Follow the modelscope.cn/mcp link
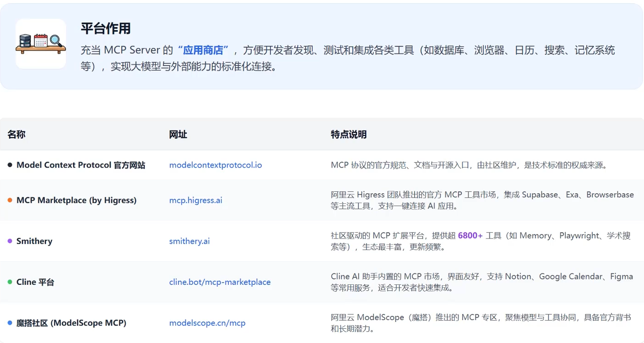 tap(207, 323)
